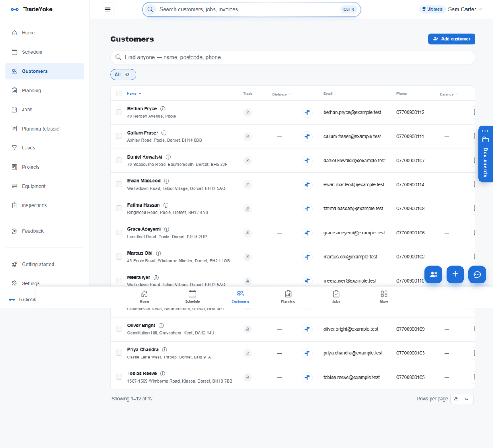Open directions icon for Oliver Bright
The height and width of the screenshot is (448, 493).
point(307,329)
